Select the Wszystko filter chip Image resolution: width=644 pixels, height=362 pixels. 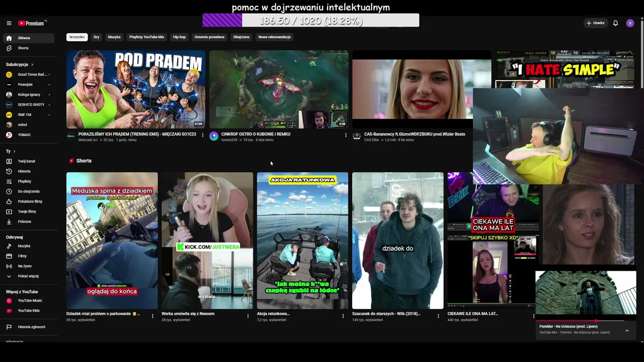pos(77,37)
